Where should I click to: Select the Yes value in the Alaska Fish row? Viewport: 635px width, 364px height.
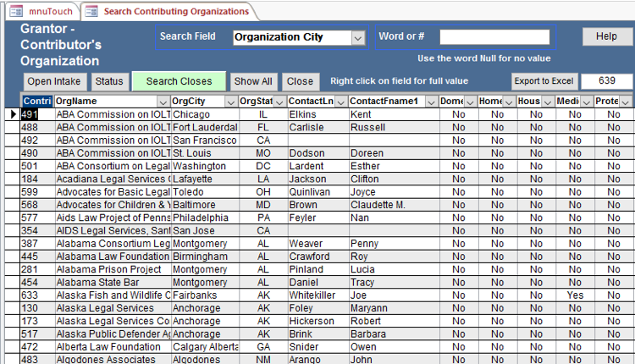point(575,295)
